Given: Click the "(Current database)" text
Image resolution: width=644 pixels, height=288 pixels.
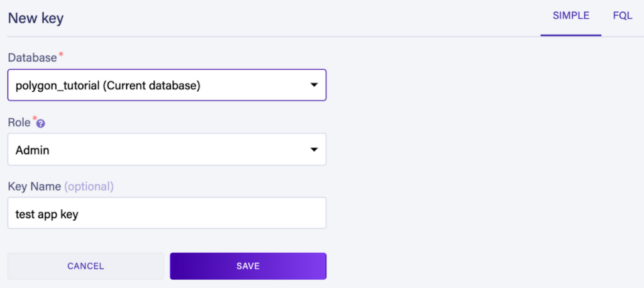Looking at the screenshot, I should (x=152, y=86).
